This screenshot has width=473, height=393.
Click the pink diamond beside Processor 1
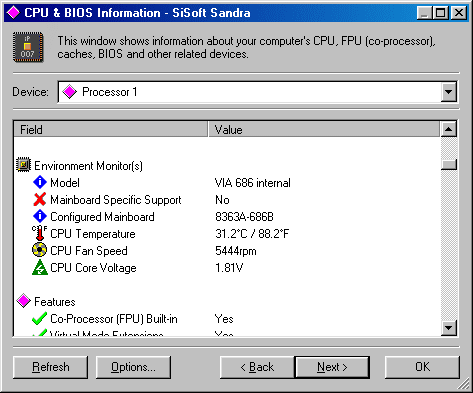pos(70,92)
